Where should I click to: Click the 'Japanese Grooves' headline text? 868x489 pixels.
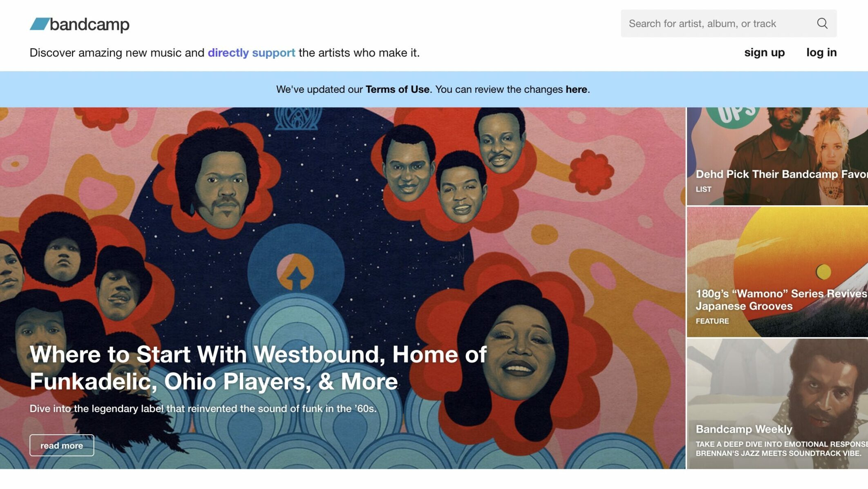[x=744, y=306]
